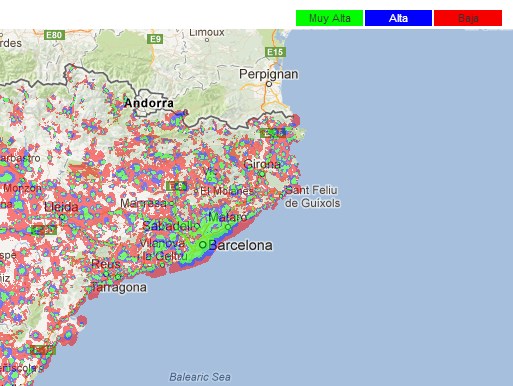Click the Sabadell city label
The image size is (513, 386).
click(x=169, y=226)
